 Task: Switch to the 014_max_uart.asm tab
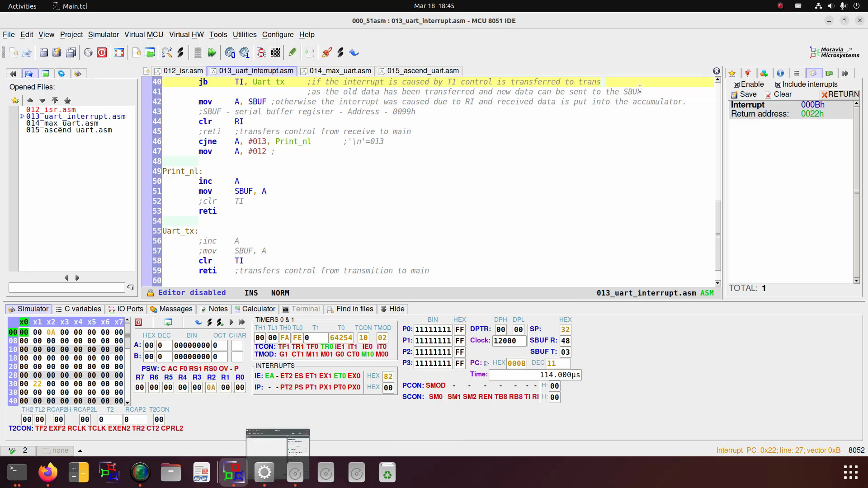pyautogui.click(x=340, y=71)
